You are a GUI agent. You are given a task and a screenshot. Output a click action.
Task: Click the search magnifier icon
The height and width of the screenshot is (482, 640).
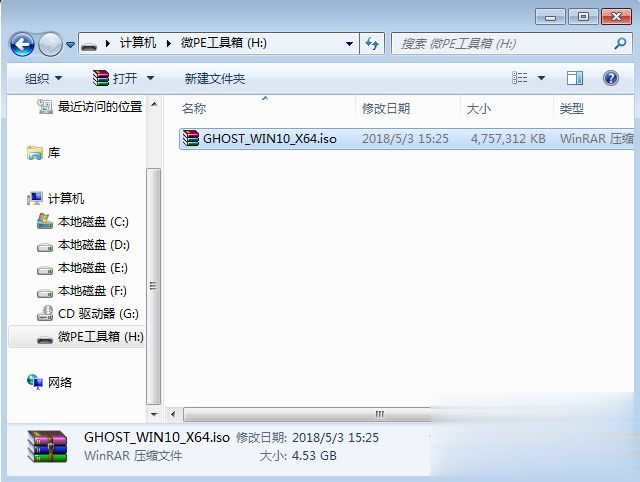pos(620,43)
